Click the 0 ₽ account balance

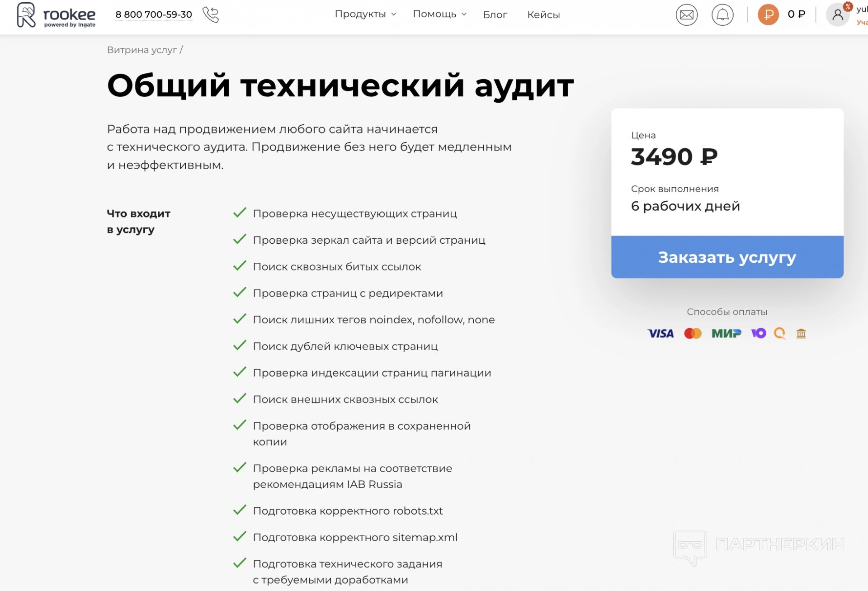pos(796,14)
